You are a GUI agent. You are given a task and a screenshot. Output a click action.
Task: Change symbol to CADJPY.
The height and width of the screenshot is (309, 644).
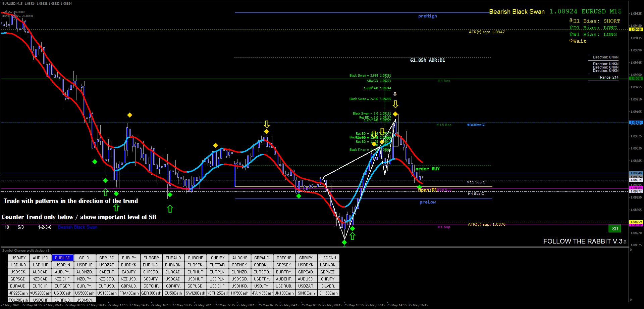click(x=129, y=272)
